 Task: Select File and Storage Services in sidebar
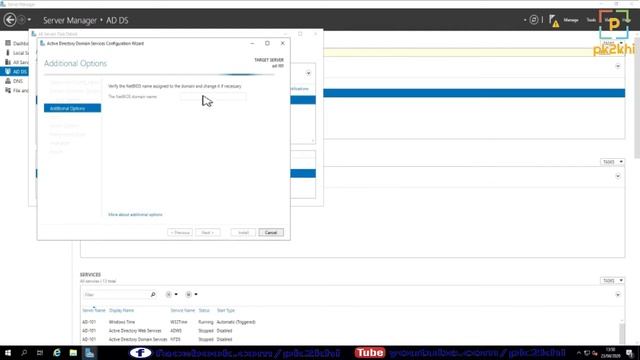coord(16,90)
